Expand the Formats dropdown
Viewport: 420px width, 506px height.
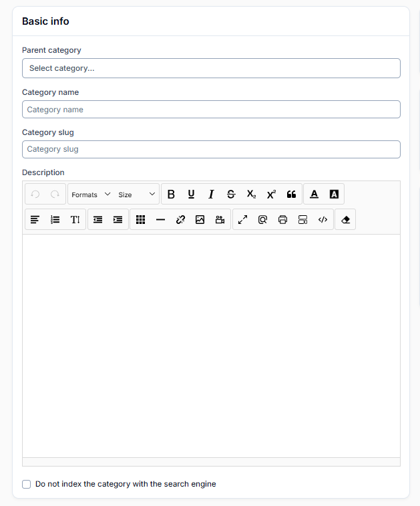coord(91,195)
